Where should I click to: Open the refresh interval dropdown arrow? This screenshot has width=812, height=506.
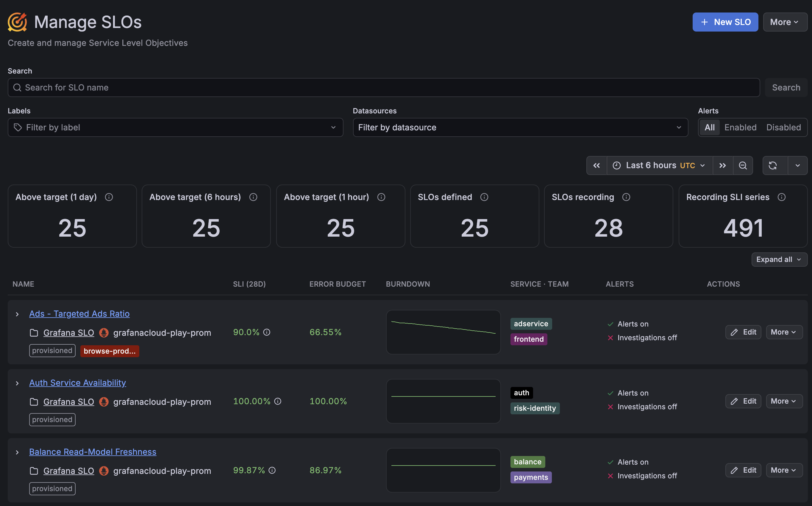(798, 165)
